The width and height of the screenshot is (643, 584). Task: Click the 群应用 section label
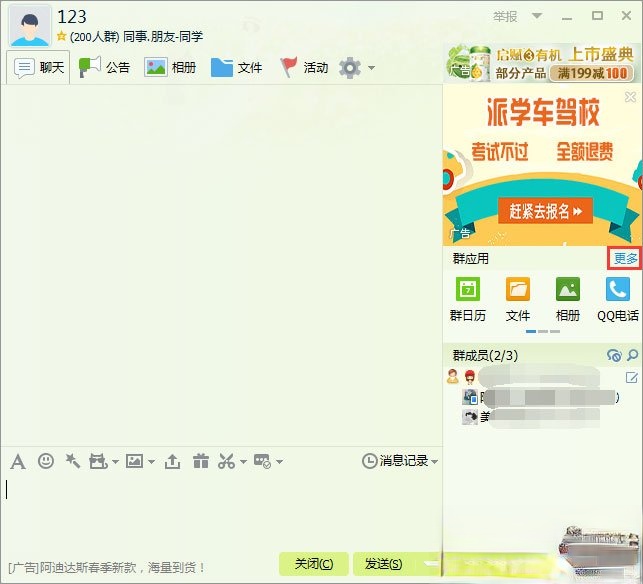(x=470, y=258)
